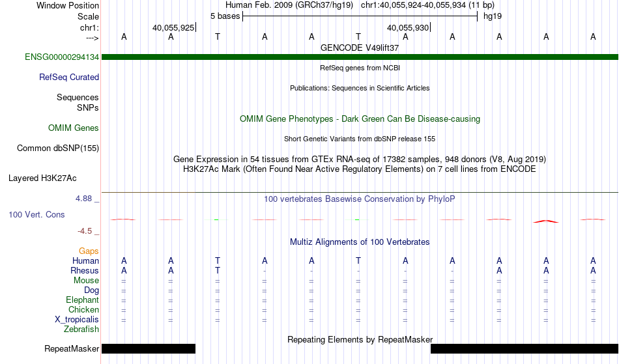
Task: Click the right black RepeatMasker block
Action: [525, 348]
